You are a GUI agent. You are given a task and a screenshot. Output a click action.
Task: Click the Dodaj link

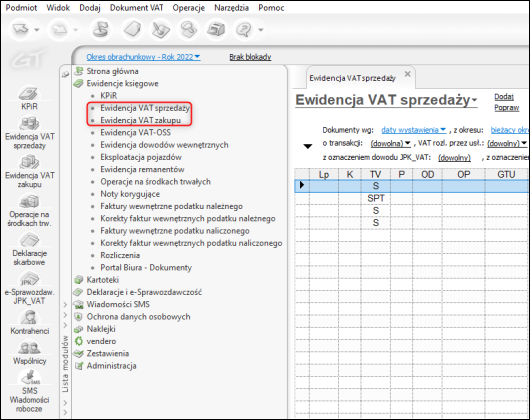pos(504,97)
